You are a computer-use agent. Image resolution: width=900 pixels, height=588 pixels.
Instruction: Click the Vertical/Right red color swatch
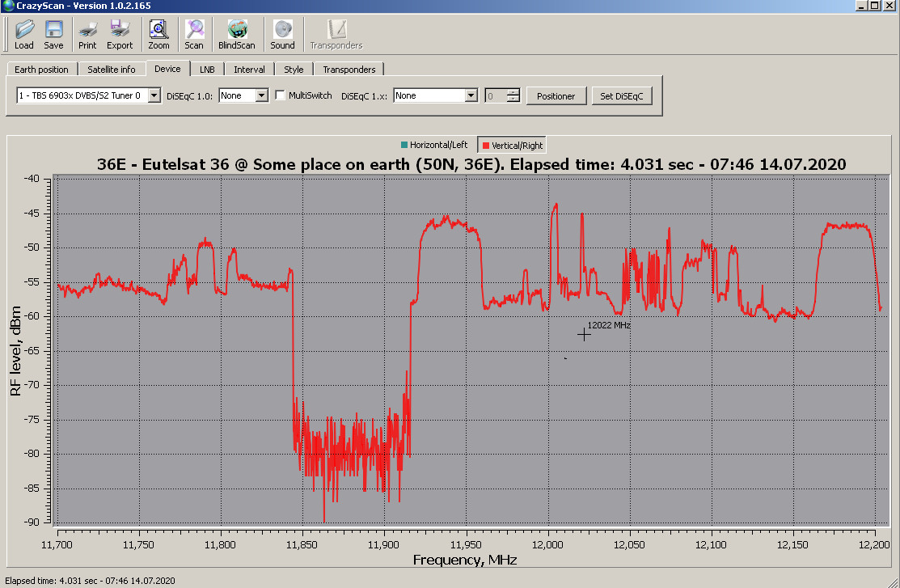coord(486,146)
